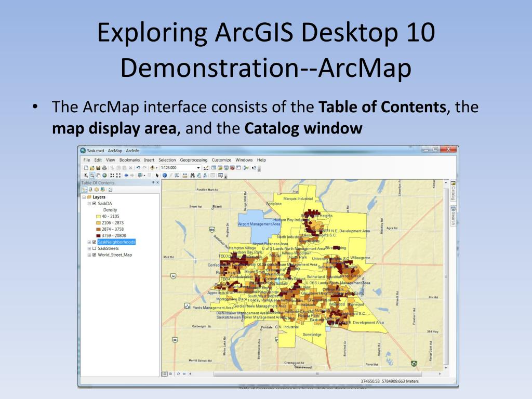Click the Fixed Zoom Out icon

point(118,175)
